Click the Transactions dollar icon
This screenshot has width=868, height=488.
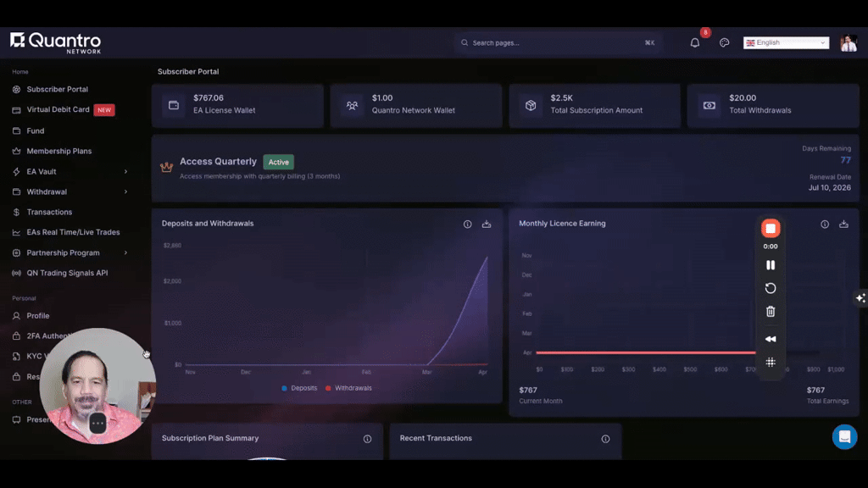click(16, 212)
